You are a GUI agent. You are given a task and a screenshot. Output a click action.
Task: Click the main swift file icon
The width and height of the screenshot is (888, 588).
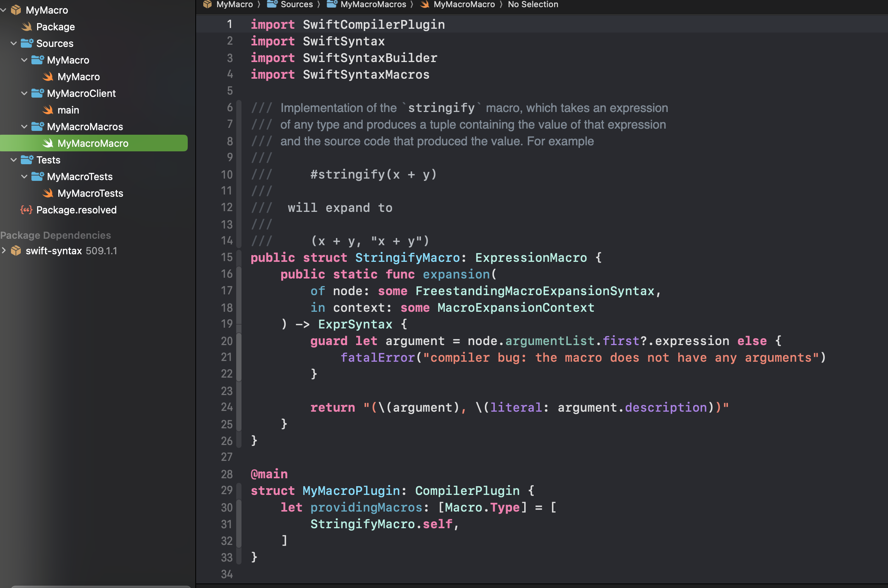tap(48, 110)
